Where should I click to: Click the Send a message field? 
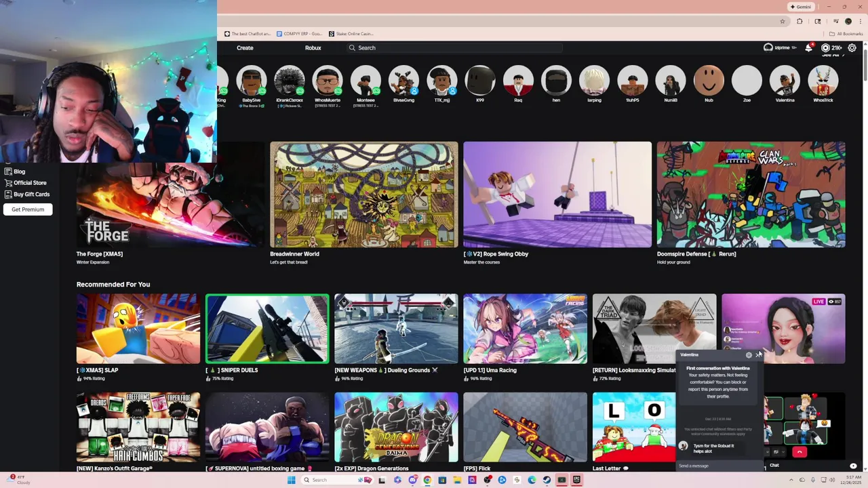(719, 466)
